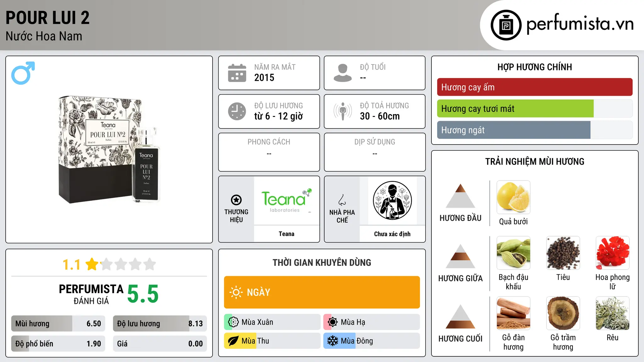The width and height of the screenshot is (644, 362).
Task: Click the perfumista.vn perfume bottle logo icon
Action: coord(506,25)
